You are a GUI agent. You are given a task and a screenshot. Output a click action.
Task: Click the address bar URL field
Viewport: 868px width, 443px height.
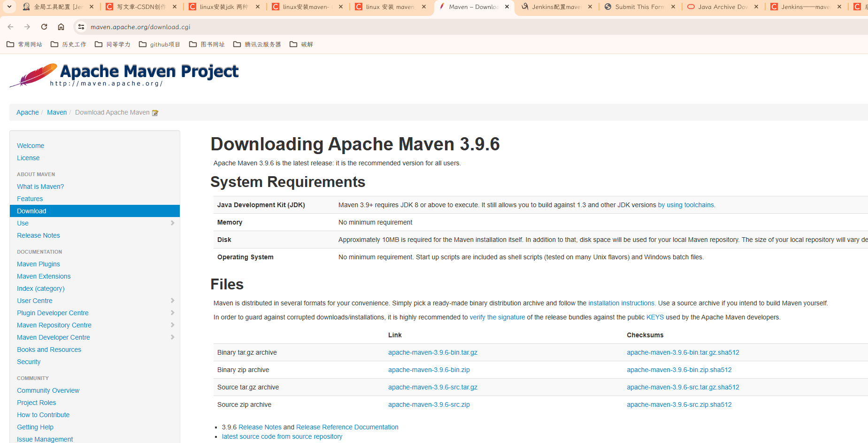pyautogui.click(x=469, y=27)
